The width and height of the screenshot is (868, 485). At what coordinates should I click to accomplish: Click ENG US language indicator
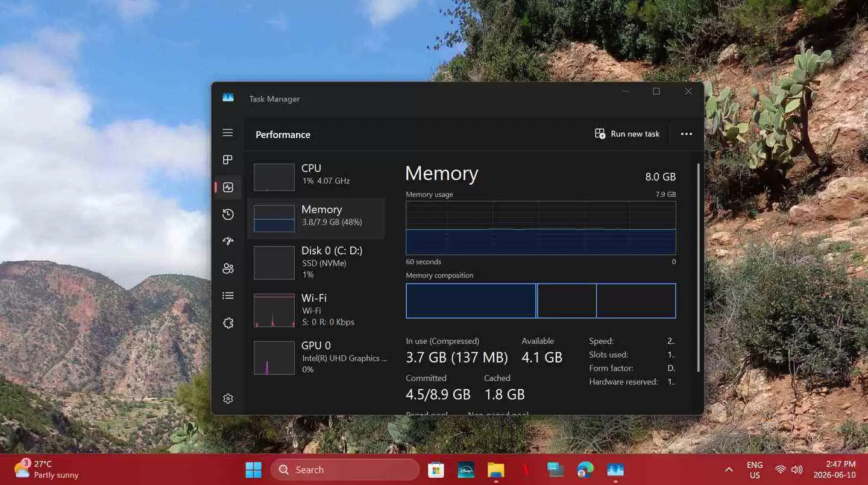(x=755, y=470)
